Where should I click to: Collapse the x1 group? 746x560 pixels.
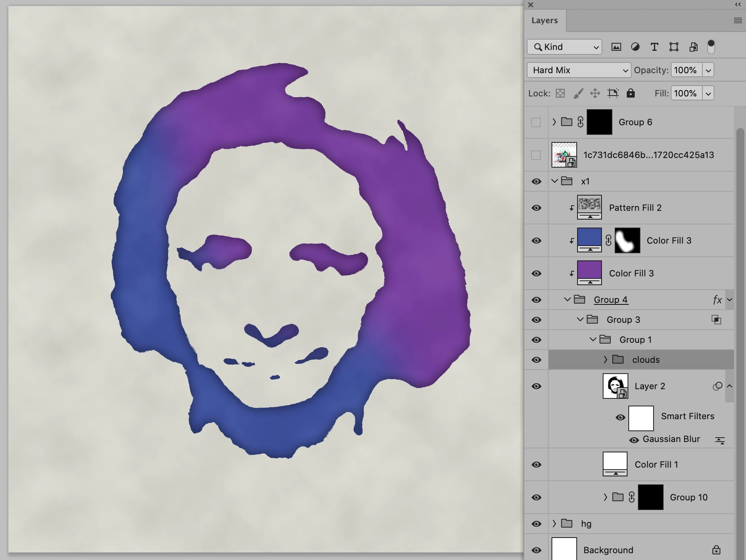tap(554, 181)
